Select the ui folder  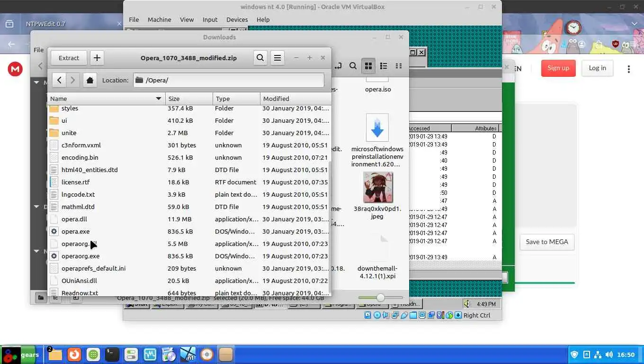click(189, 120)
